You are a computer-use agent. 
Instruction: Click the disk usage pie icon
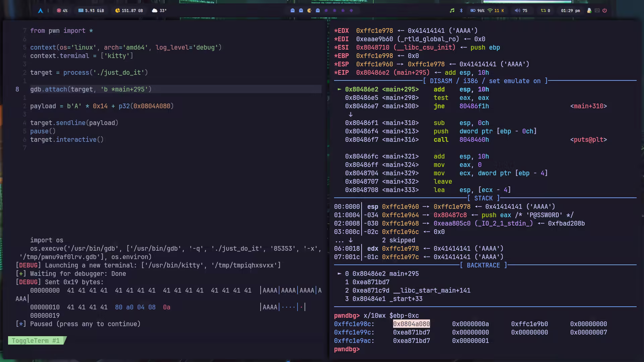coord(117,11)
